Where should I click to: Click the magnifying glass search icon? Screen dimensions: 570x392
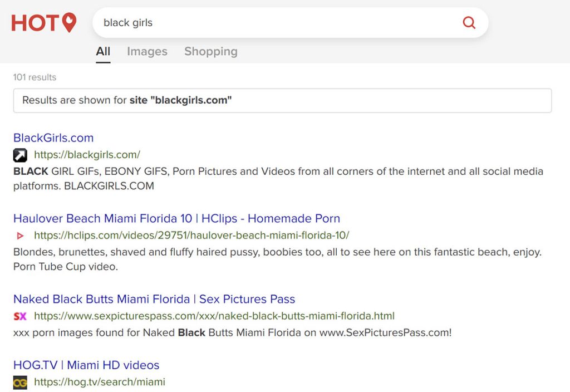(x=469, y=22)
